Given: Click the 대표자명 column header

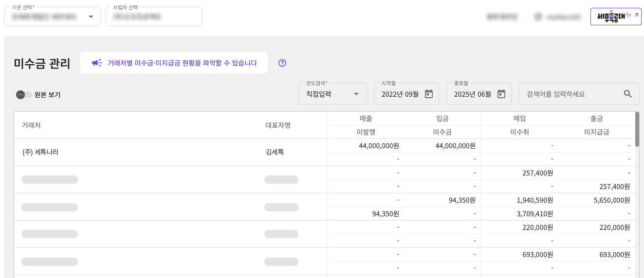Looking at the screenshot, I should [278, 125].
